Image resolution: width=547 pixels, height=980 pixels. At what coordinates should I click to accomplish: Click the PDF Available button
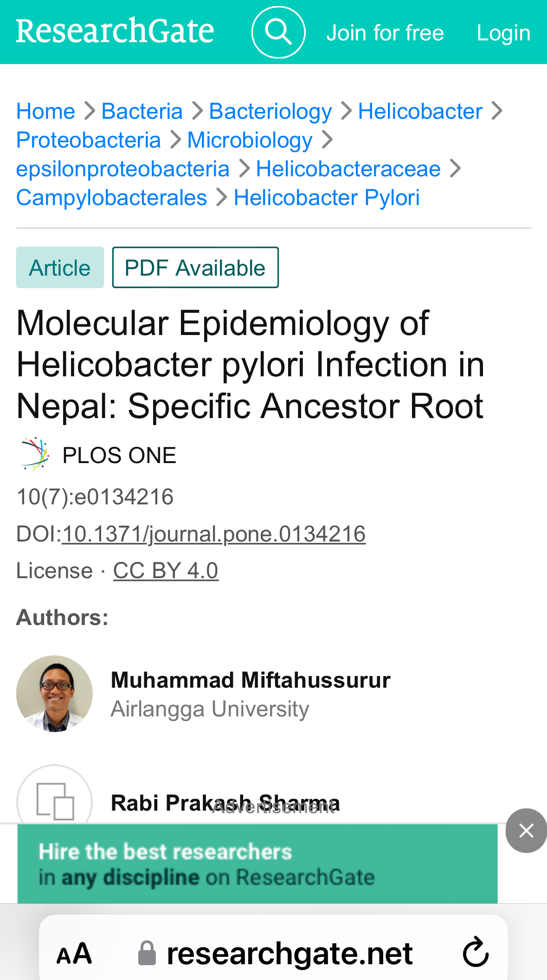(195, 267)
